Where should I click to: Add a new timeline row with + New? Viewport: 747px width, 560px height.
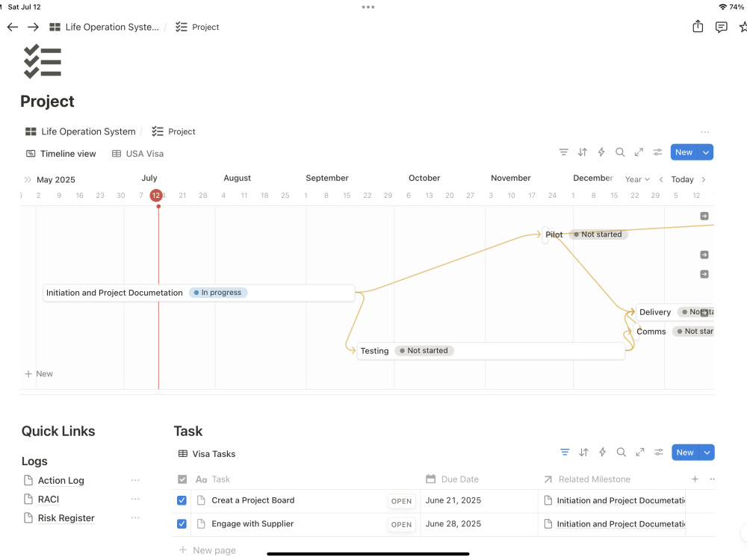39,374
